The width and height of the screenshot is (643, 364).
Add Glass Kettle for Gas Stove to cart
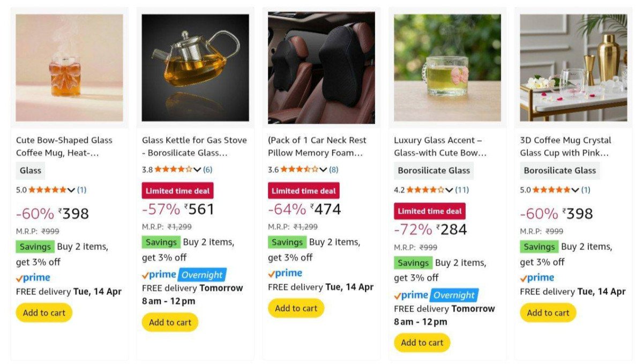point(170,322)
